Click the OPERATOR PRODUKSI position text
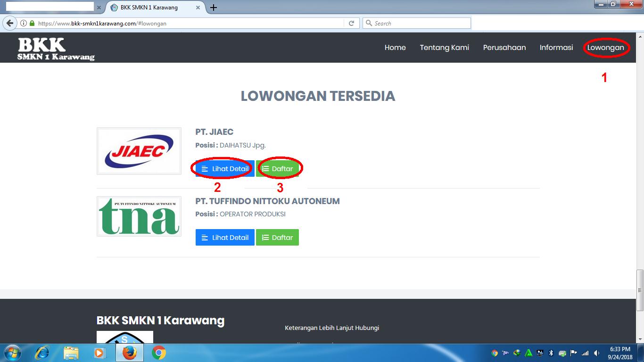644x362 pixels. pos(253,214)
